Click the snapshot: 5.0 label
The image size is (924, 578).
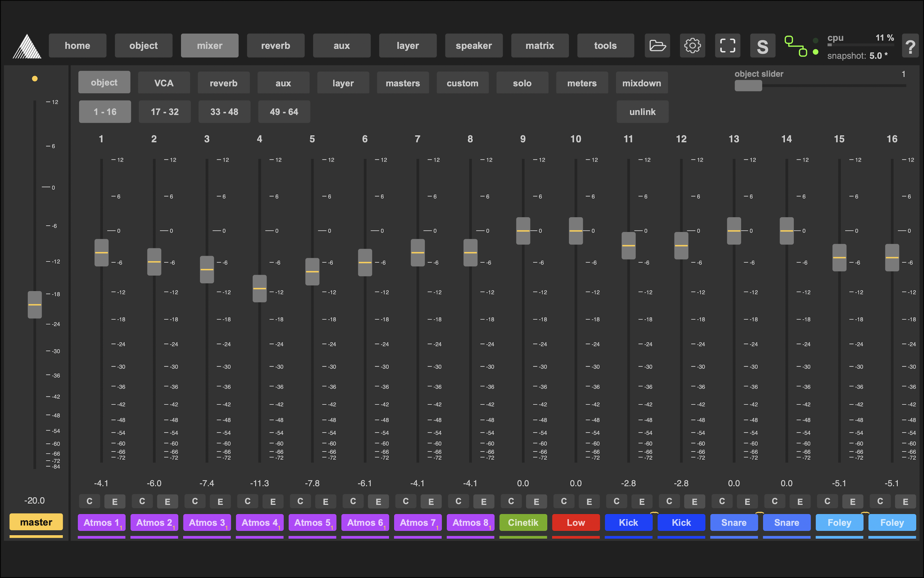(858, 56)
